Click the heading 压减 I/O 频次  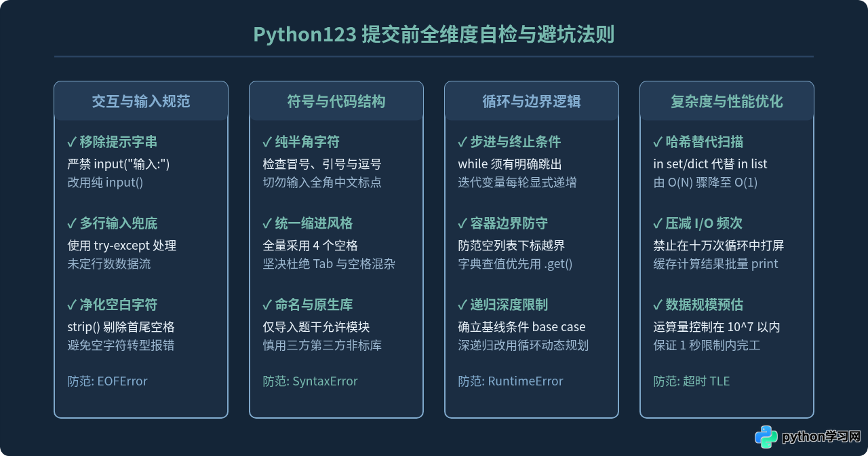[704, 223]
